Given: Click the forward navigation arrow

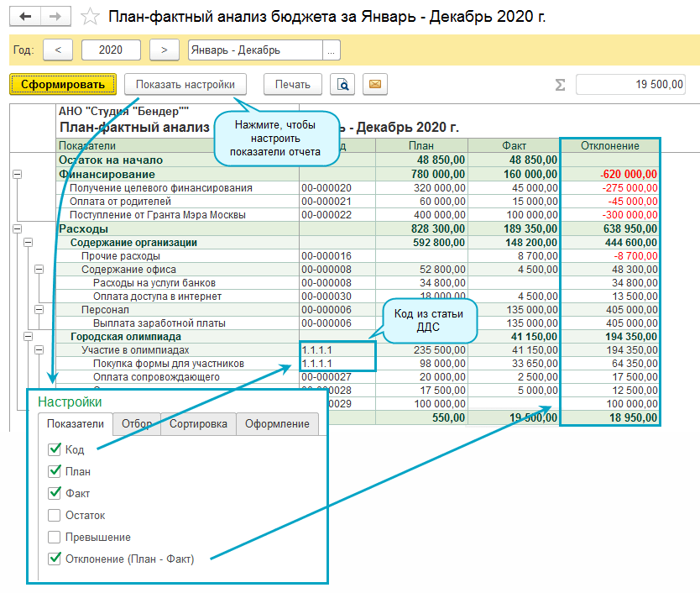Looking at the screenshot, I should tap(55, 17).
